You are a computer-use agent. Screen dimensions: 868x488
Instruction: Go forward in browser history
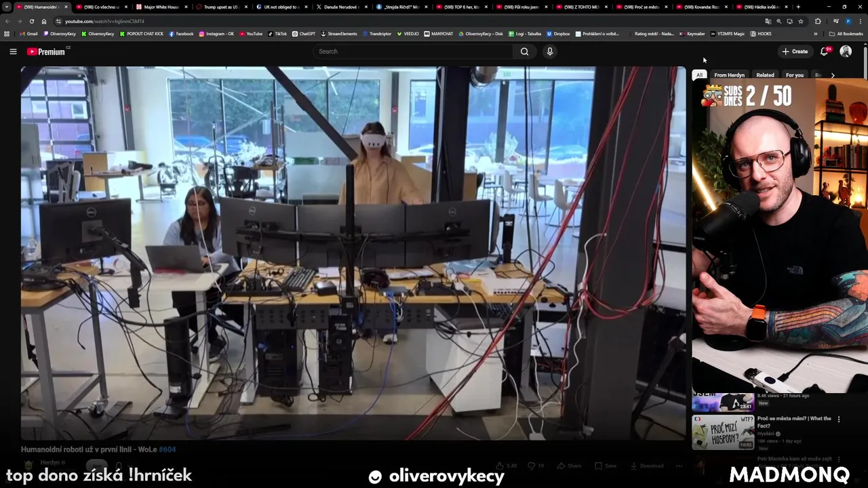click(20, 21)
